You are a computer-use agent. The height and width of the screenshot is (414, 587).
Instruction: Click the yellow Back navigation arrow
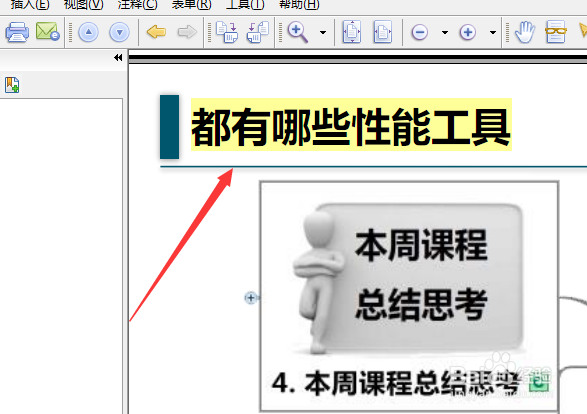[x=156, y=32]
